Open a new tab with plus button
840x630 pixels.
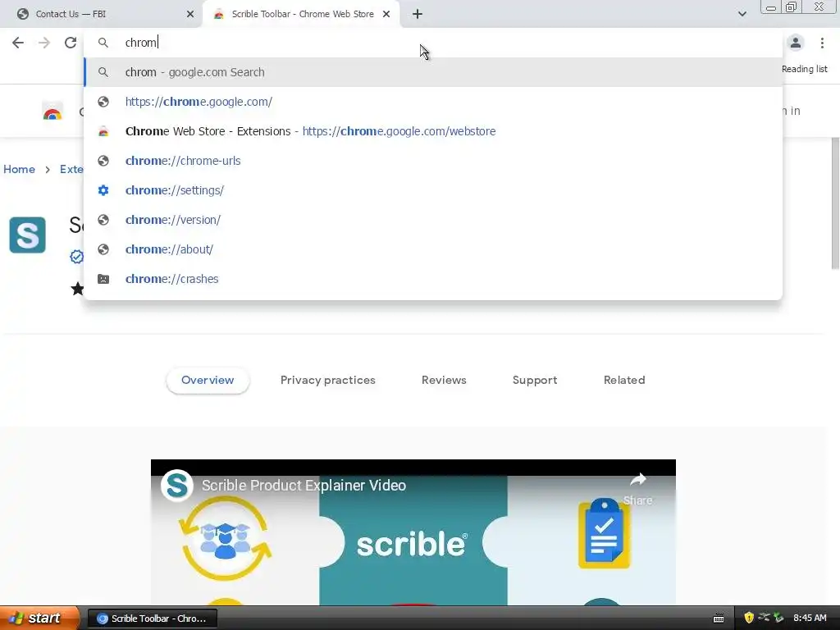point(418,14)
